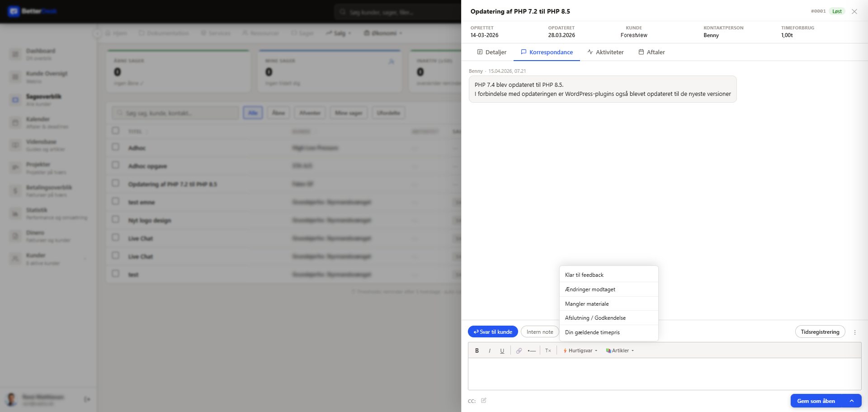Screen dimensions: 868x412
Task: Switch to the Korrespondance tab
Action: point(547,52)
